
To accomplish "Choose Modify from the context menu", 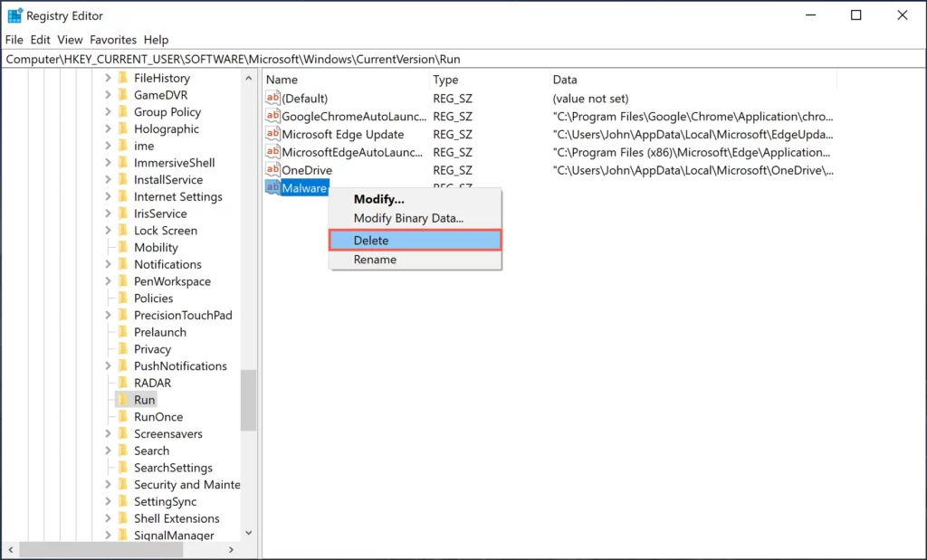I will pos(382,198).
